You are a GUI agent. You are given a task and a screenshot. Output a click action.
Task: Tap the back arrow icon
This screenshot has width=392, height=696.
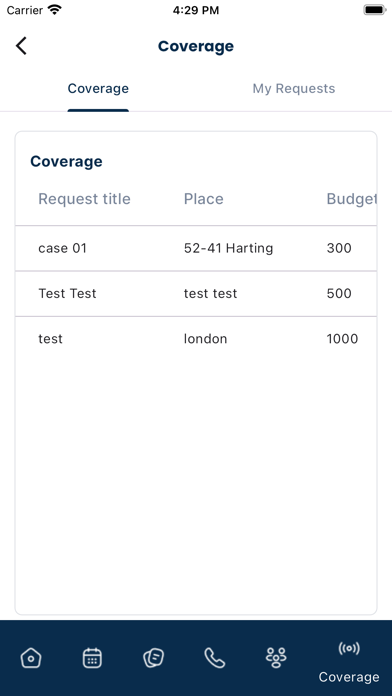pos(21,46)
